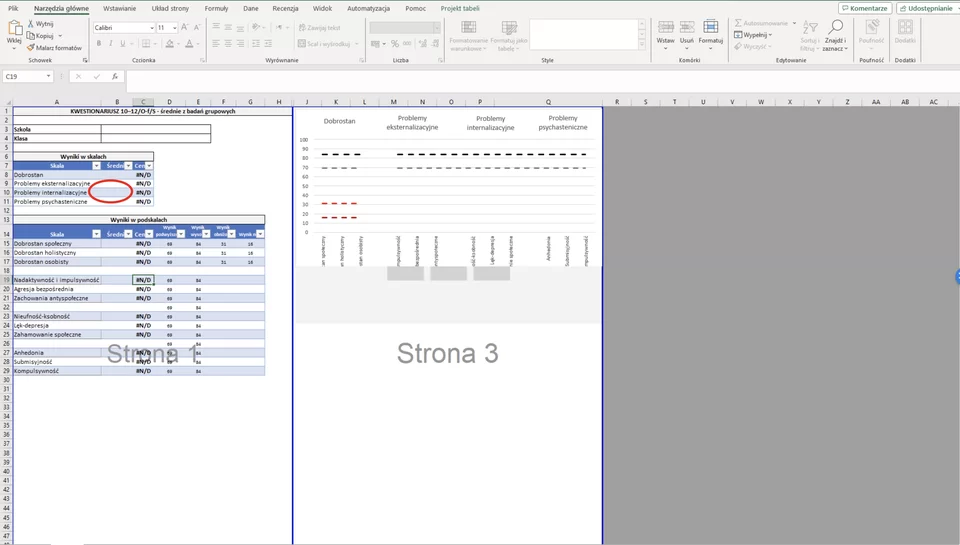This screenshot has height=545, width=960.
Task: Click column header D
Action: pos(169,102)
